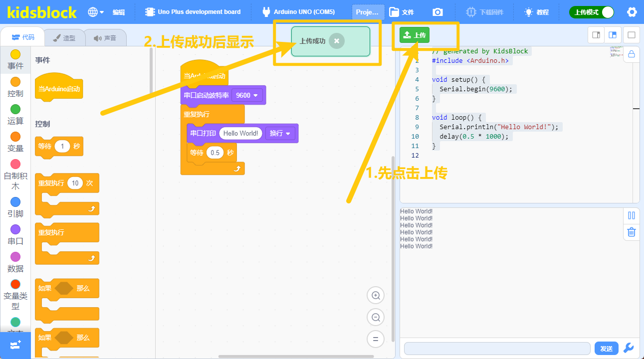Click the 0.5 value in 等待 block
The width and height of the screenshot is (644, 359).
(215, 153)
